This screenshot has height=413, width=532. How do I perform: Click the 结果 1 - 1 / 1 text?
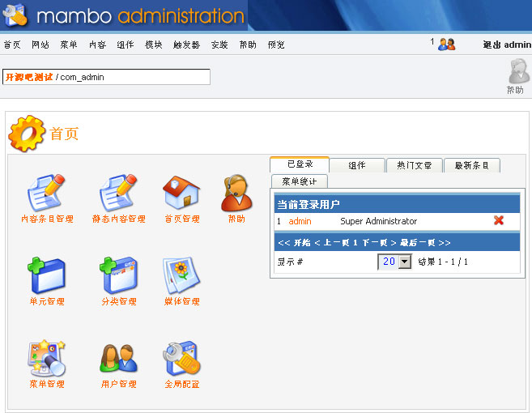(443, 262)
